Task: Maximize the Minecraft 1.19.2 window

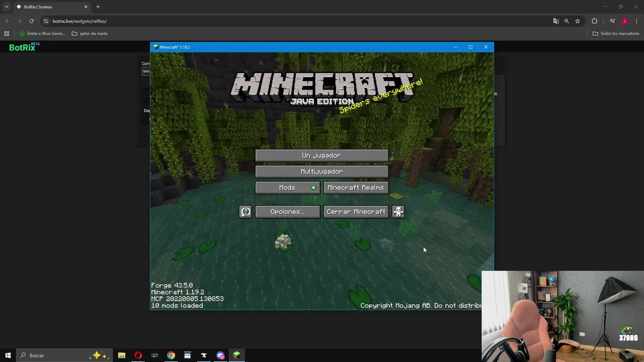Action: coord(470,47)
